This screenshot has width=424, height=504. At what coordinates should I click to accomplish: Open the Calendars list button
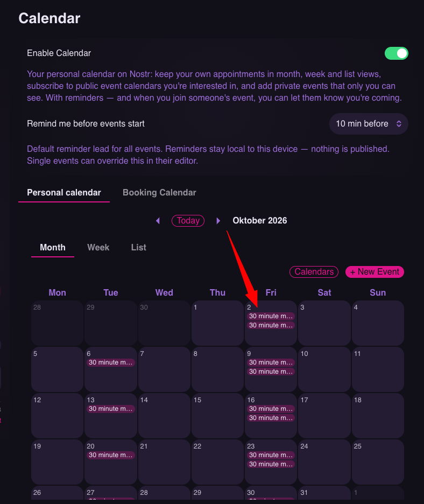(314, 272)
